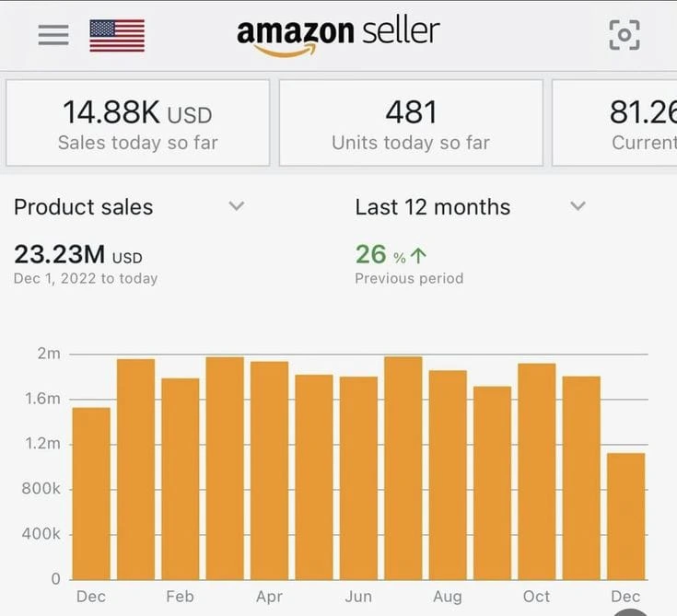The width and height of the screenshot is (677, 616).
Task: Expand the Product sales metric dropdown
Action: tap(237, 206)
